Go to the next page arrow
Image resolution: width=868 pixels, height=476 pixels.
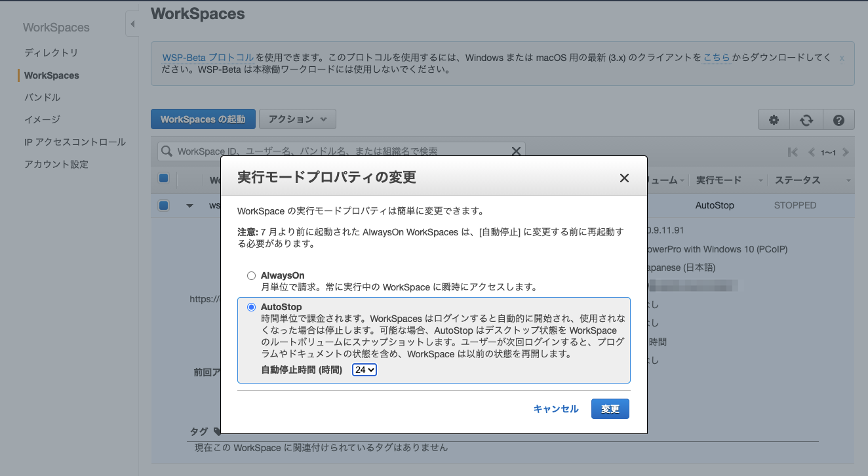[846, 152]
